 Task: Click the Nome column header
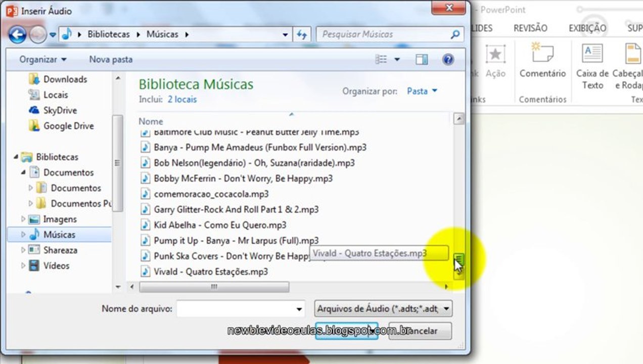pos(151,121)
